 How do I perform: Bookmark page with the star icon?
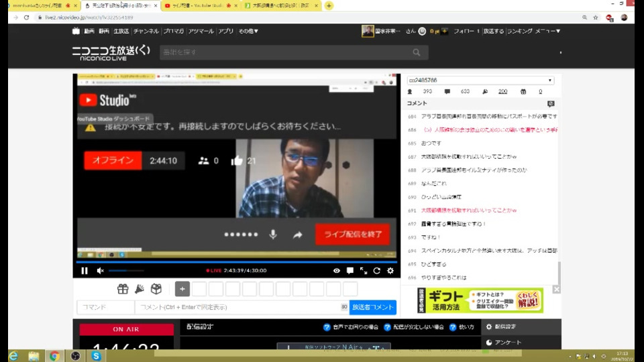tap(596, 17)
